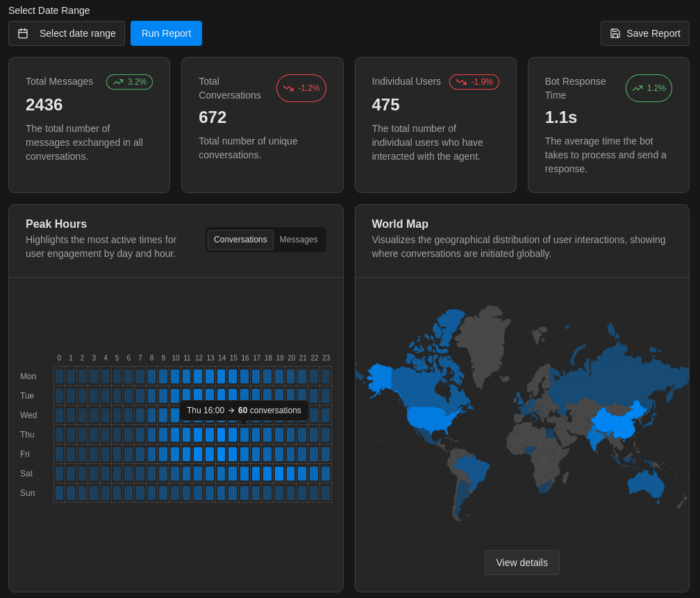Click Total Conversations downward trend icon

(288, 88)
